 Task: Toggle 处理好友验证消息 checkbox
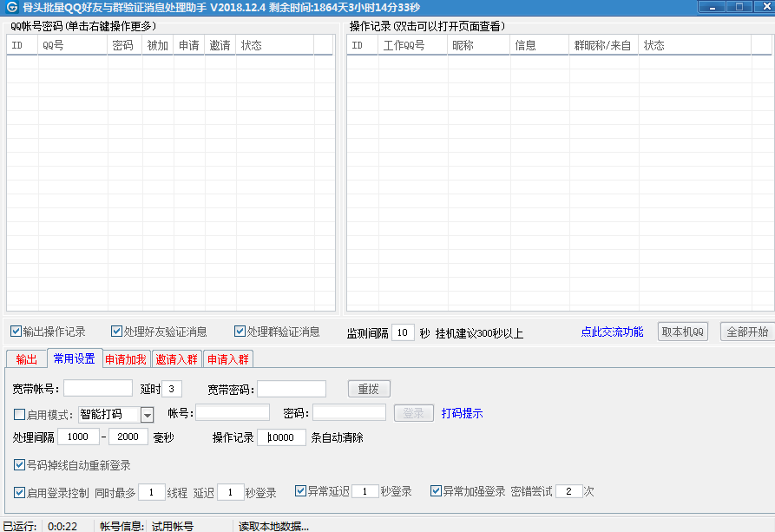(x=117, y=332)
